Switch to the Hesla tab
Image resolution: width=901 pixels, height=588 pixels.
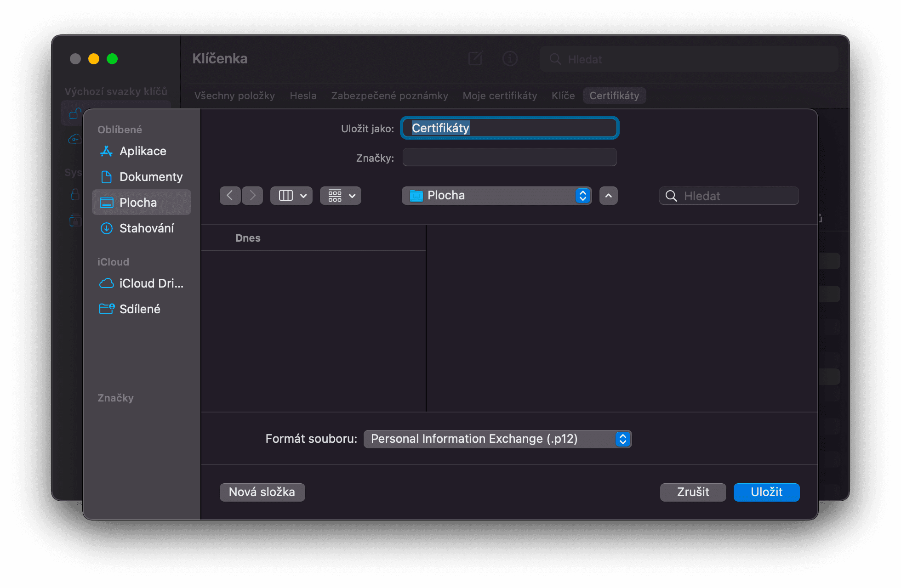pos(303,96)
